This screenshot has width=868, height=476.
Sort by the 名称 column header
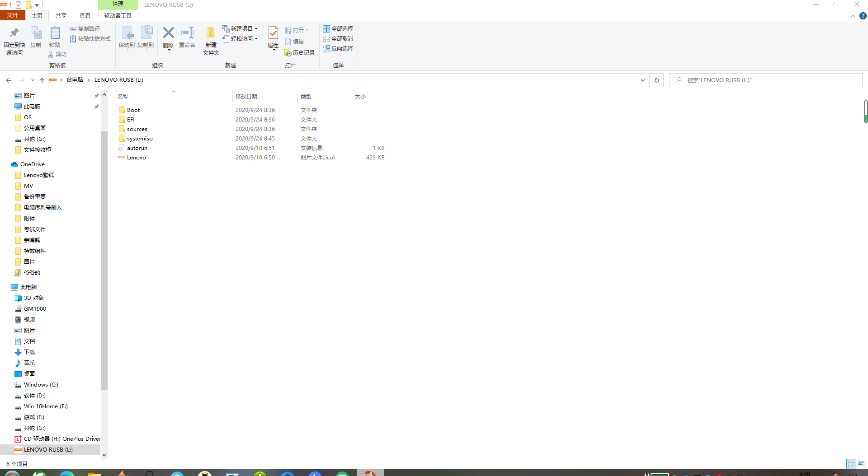[174, 96]
